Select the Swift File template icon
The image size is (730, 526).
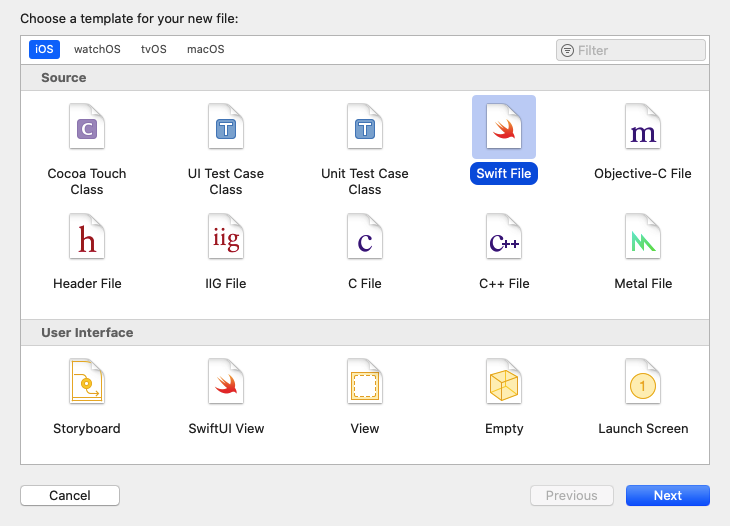pyautogui.click(x=504, y=127)
